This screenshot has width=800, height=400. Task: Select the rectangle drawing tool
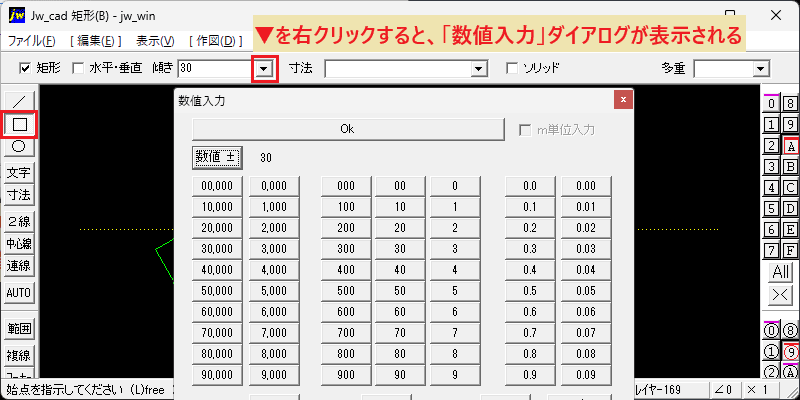19,124
